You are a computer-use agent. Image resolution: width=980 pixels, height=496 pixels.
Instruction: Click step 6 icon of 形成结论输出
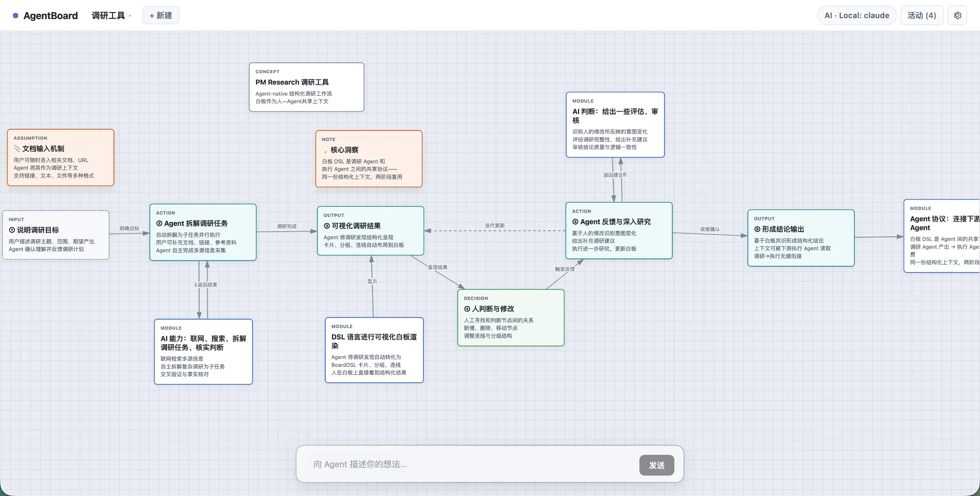pyautogui.click(x=757, y=229)
